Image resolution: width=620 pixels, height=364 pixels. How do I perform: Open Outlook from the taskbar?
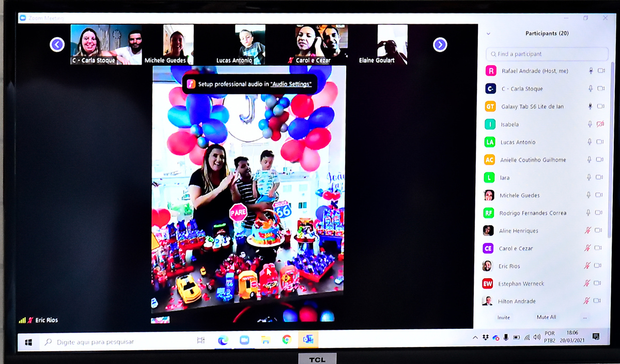pos(308,340)
